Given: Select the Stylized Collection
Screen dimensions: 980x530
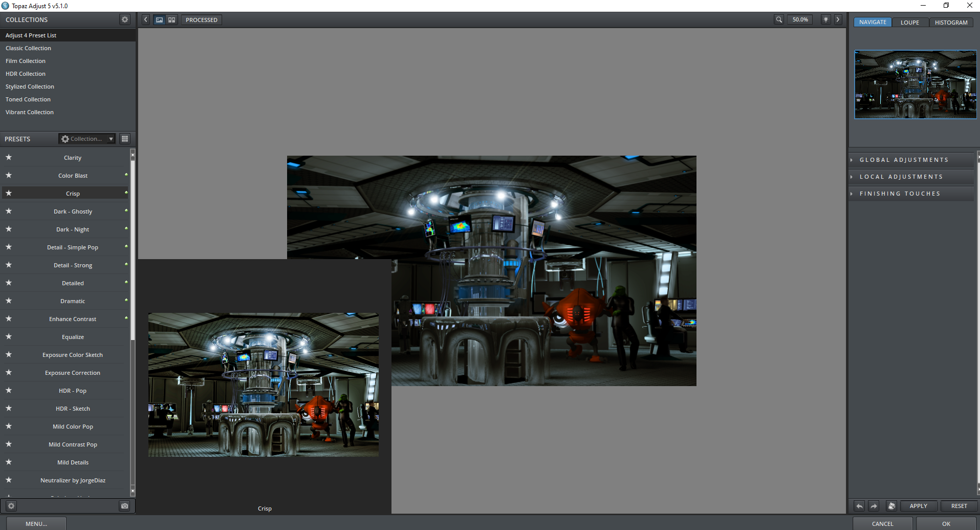Looking at the screenshot, I should [x=68, y=87].
